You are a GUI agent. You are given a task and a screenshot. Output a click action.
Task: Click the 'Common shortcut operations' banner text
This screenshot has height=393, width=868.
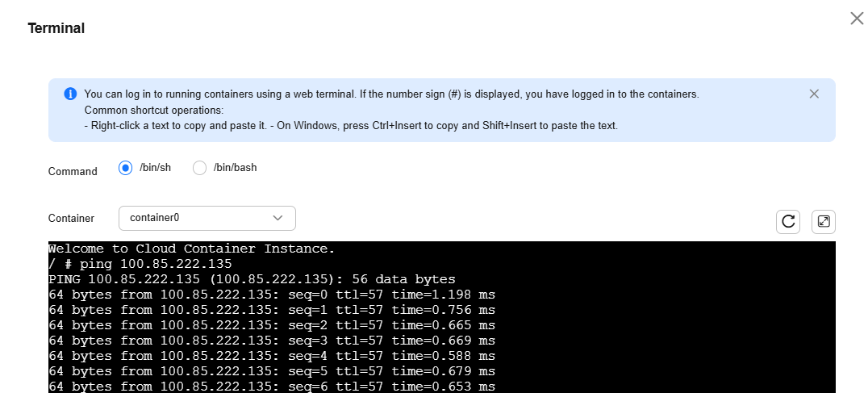tap(154, 110)
